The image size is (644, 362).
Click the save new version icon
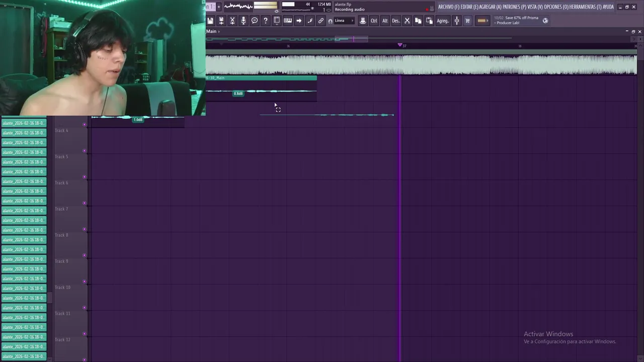(221, 21)
